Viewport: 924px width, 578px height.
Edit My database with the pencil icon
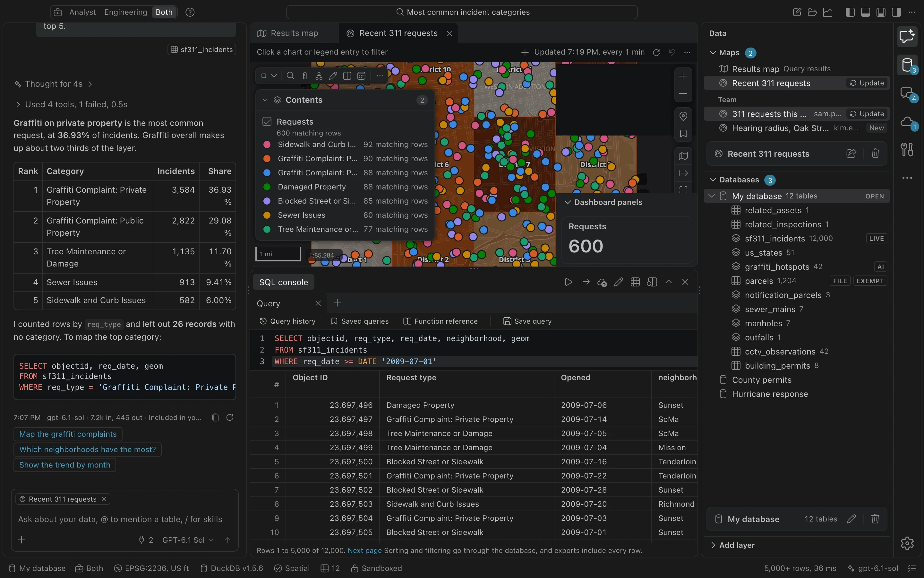point(851,519)
